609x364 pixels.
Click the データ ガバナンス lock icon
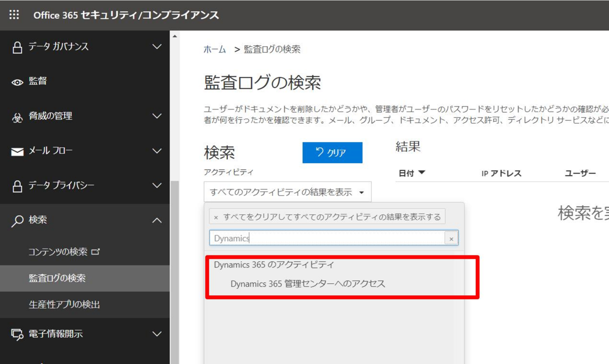click(x=17, y=47)
